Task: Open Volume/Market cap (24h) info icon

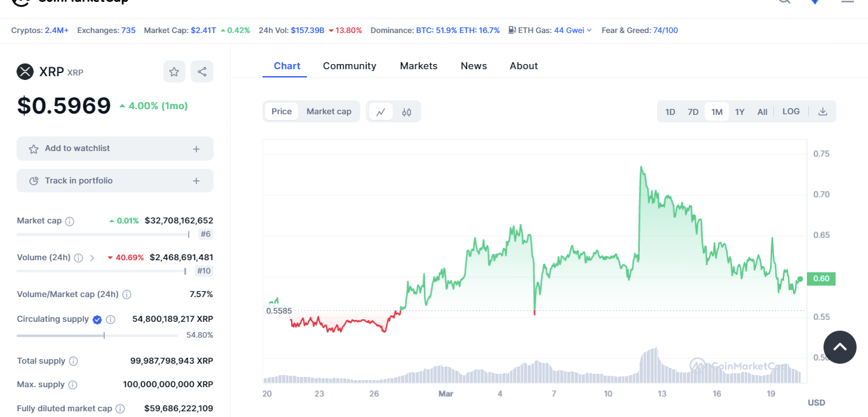Action: coord(127,295)
